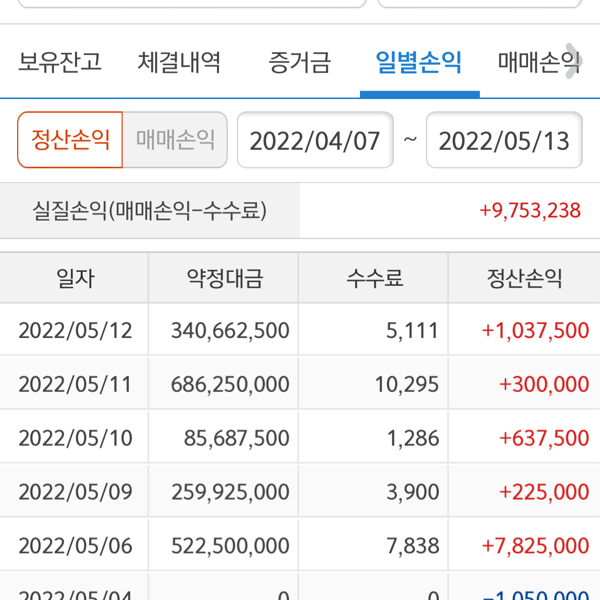Viewport: 600px width, 600px height.
Task: Tap the +7,825,000 profit value
Action: coord(535,546)
